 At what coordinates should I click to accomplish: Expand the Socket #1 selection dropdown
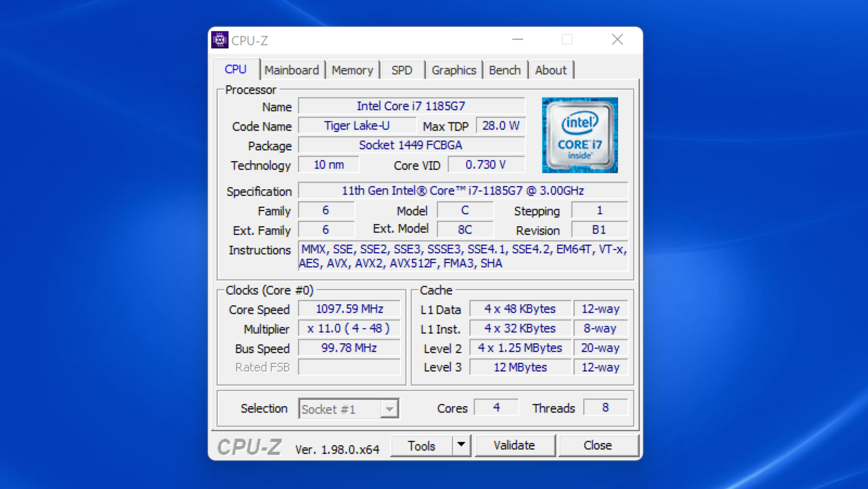click(x=389, y=409)
